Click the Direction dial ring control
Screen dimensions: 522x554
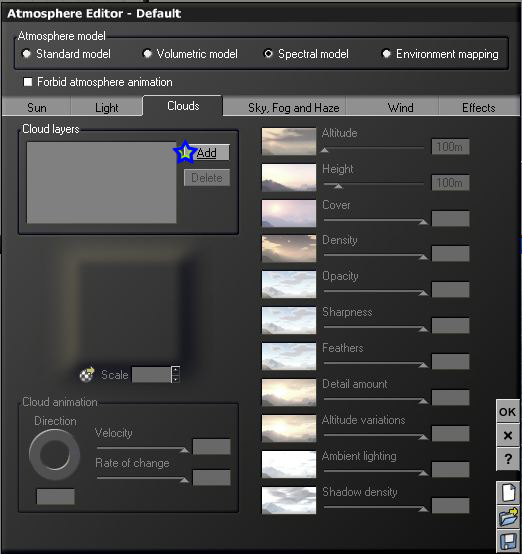(54, 454)
